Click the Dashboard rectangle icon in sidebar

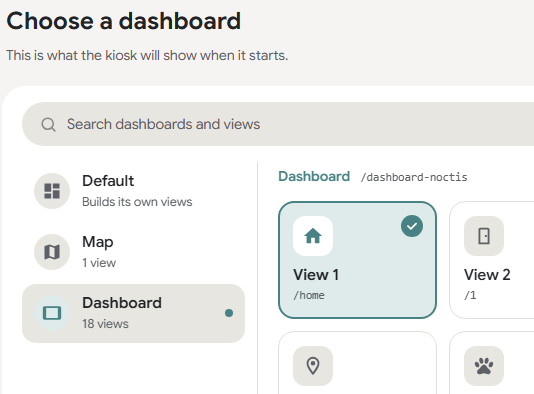(x=52, y=313)
